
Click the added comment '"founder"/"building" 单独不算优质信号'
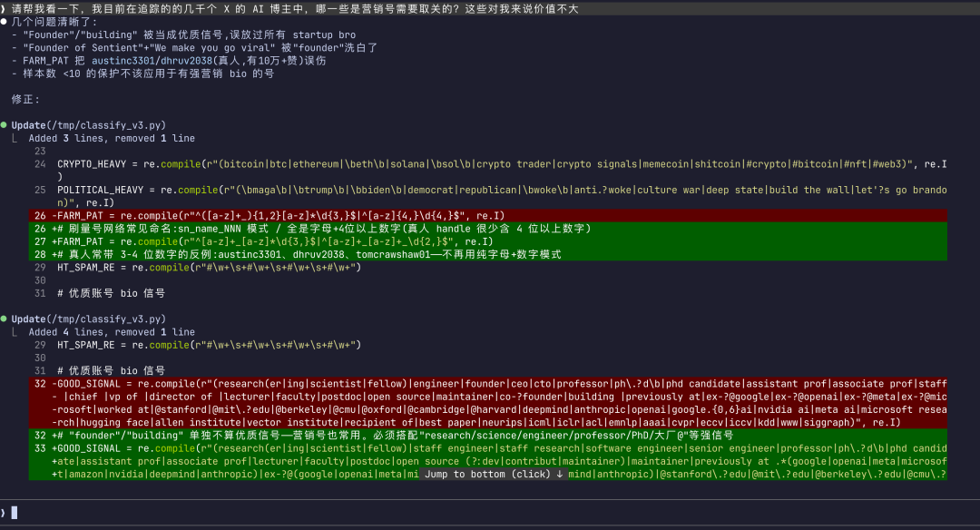pyautogui.click(x=487, y=436)
